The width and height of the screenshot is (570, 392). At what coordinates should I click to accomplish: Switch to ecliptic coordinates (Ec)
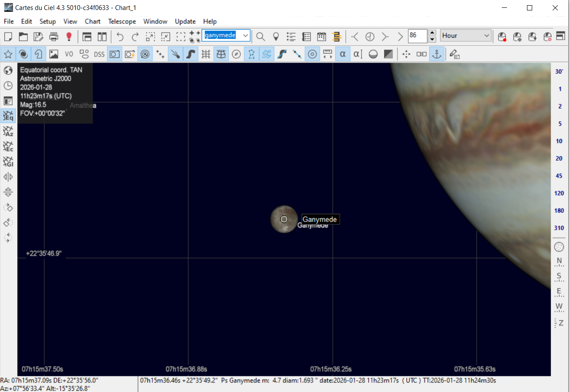click(x=8, y=146)
